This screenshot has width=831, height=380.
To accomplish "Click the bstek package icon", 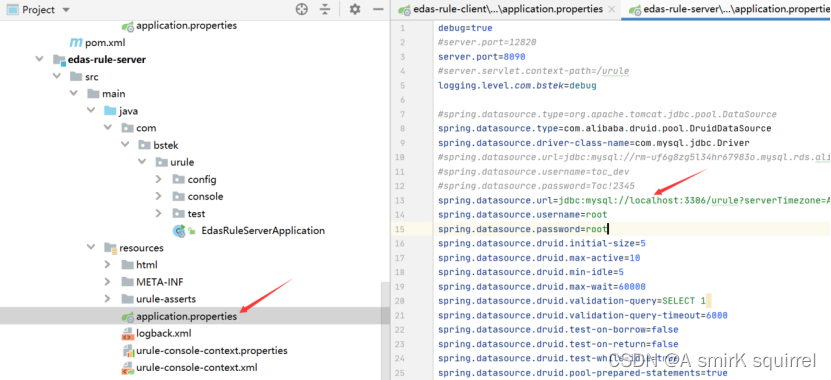I will click(144, 145).
